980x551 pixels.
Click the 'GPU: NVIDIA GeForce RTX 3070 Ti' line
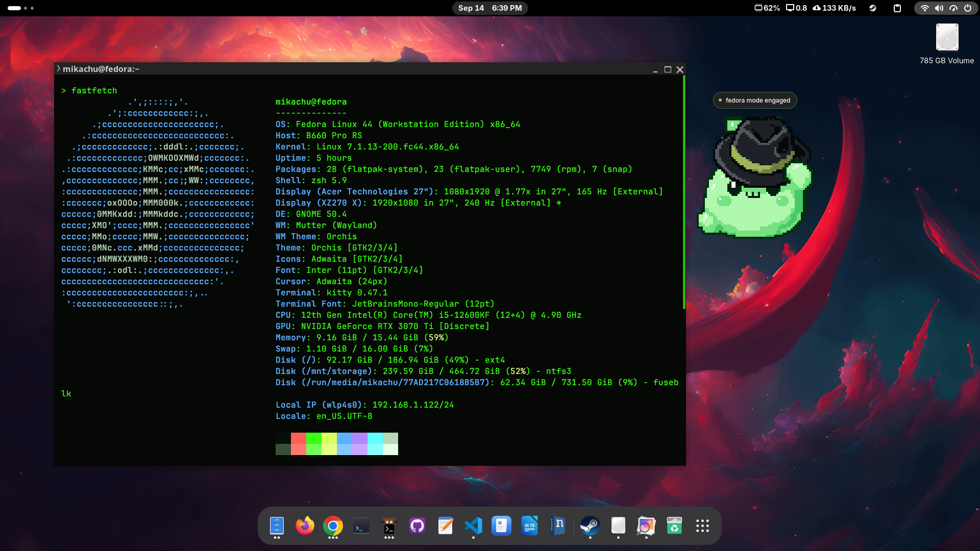(383, 327)
